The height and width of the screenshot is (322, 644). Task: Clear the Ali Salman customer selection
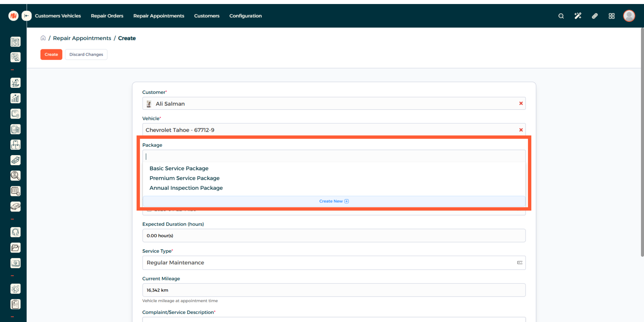[x=521, y=104]
